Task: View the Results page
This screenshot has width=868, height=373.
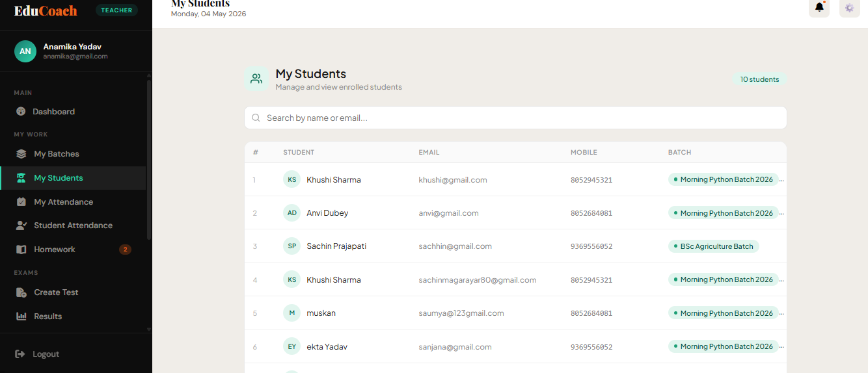Action: pos(73,316)
